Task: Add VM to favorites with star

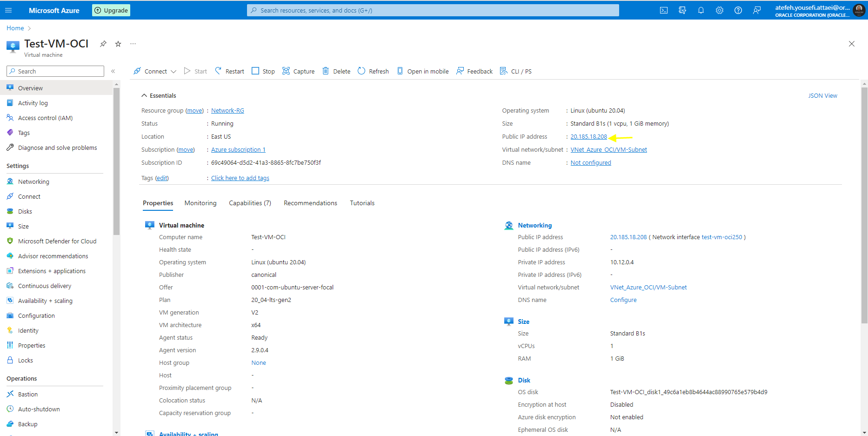Action: pos(118,44)
